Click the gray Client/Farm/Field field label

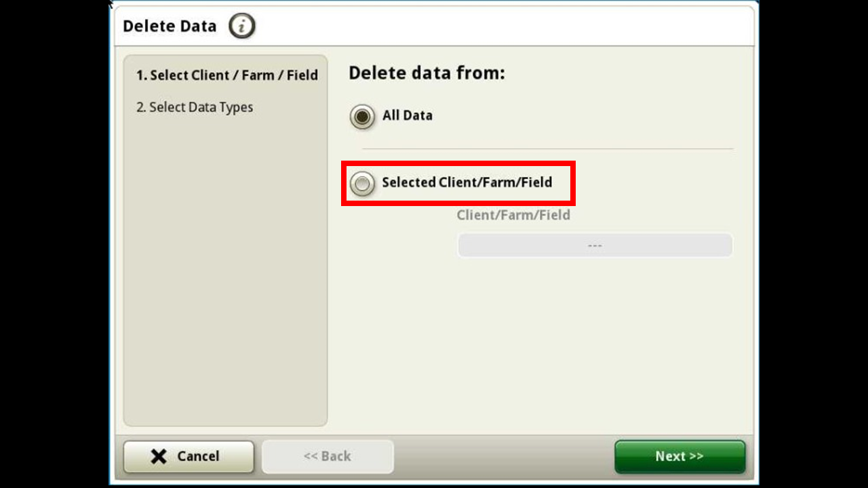click(x=513, y=215)
